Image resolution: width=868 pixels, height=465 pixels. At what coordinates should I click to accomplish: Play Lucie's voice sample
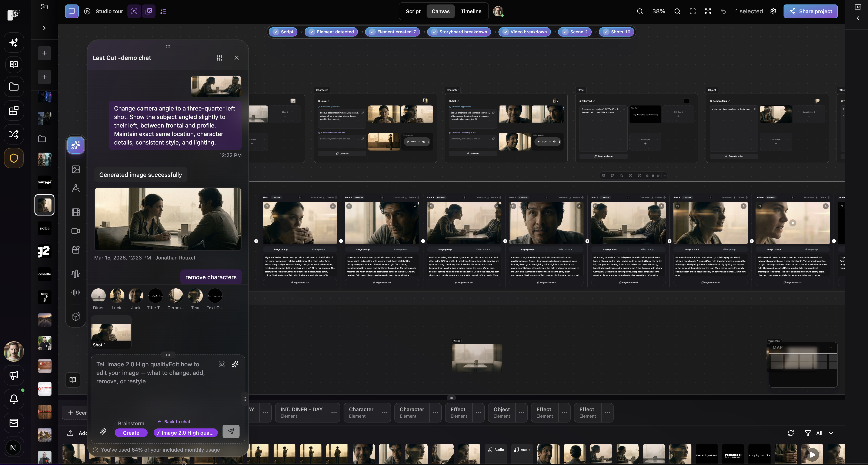pyautogui.click(x=408, y=142)
